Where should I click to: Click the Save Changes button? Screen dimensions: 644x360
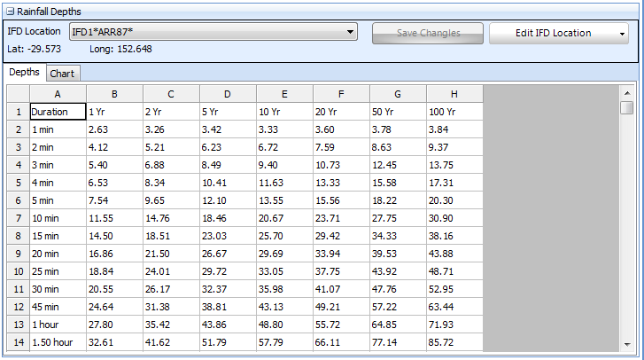tap(428, 33)
